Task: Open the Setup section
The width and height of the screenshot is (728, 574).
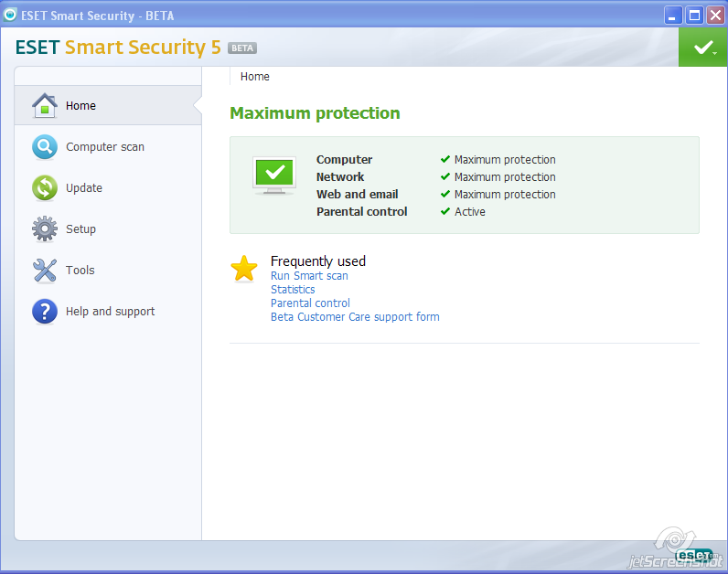Action: coord(108,229)
